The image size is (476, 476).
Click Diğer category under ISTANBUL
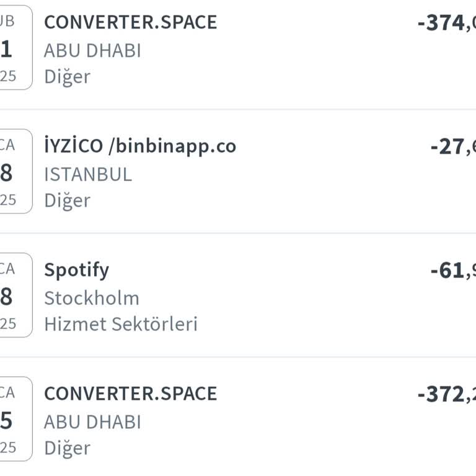(67, 201)
